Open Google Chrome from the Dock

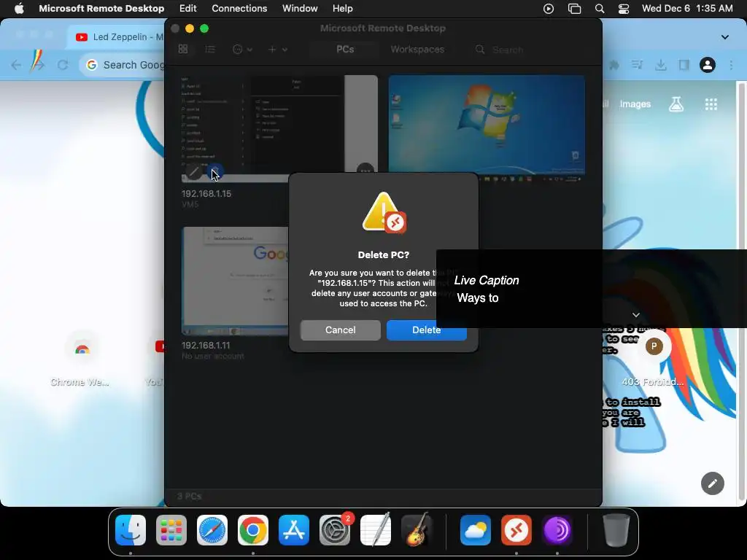point(253,529)
